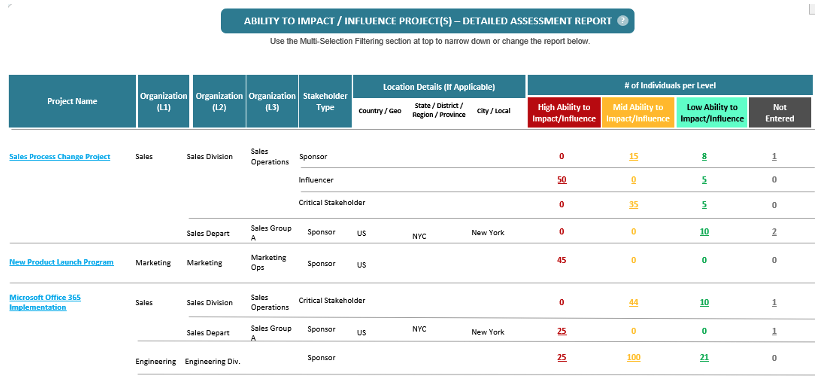
Task: Click the help question mark icon beside report title
Action: pyautogui.click(x=622, y=21)
